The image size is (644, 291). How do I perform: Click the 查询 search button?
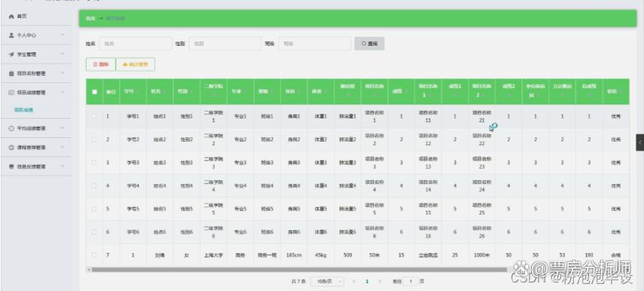pyautogui.click(x=369, y=44)
